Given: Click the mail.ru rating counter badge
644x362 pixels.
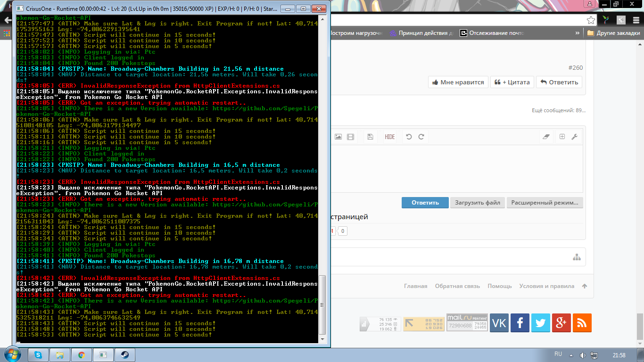Looking at the screenshot, I should 467,322.
